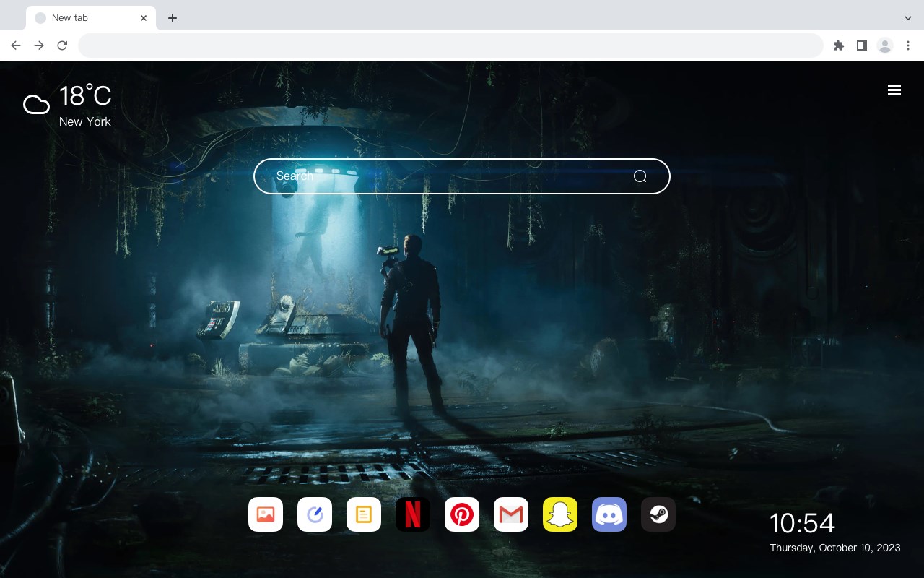The image size is (924, 578).
Task: Focus the browser address bar
Action: [450, 46]
